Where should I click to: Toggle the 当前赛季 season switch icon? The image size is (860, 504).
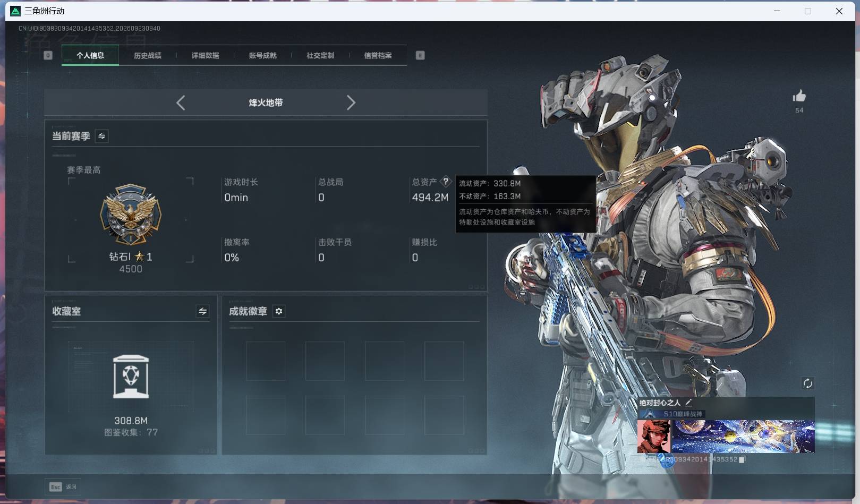click(101, 136)
